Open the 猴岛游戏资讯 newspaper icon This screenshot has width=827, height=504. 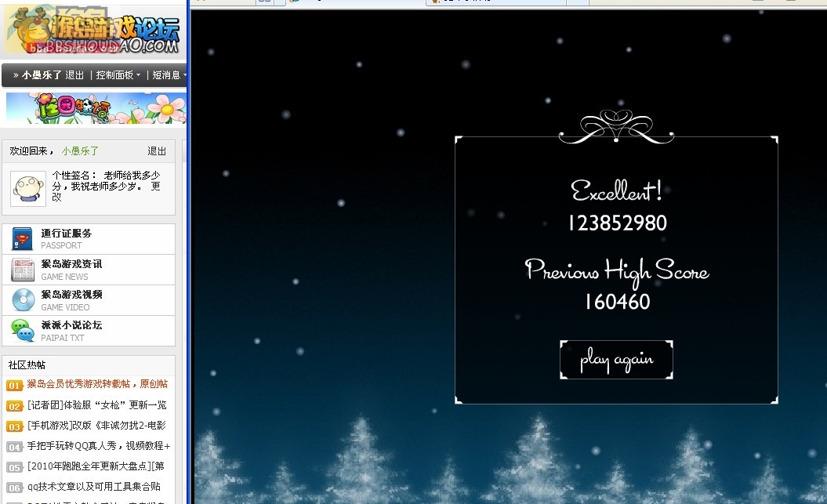click(x=22, y=270)
